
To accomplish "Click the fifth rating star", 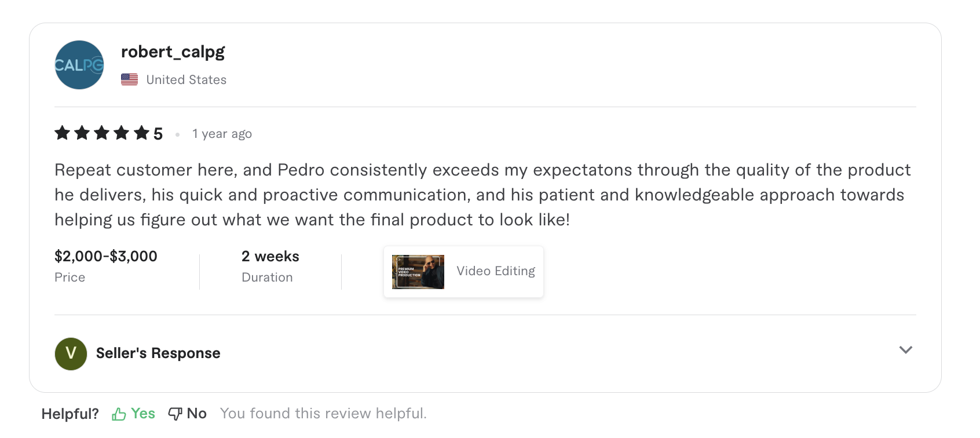I will [141, 133].
